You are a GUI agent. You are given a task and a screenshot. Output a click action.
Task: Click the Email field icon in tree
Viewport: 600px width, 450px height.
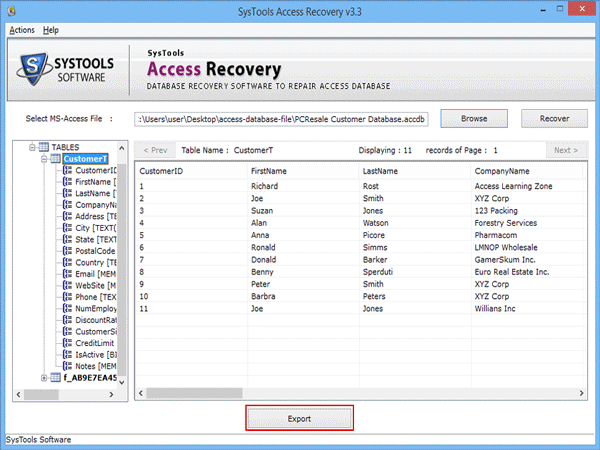(x=67, y=274)
